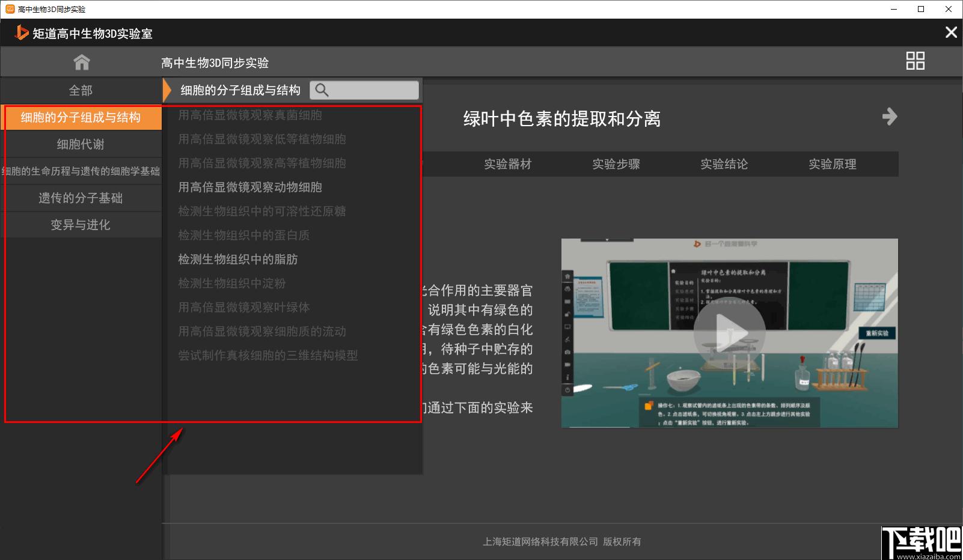Click the magnifier search icon
Viewport: 963px width, 560px height.
[322, 90]
